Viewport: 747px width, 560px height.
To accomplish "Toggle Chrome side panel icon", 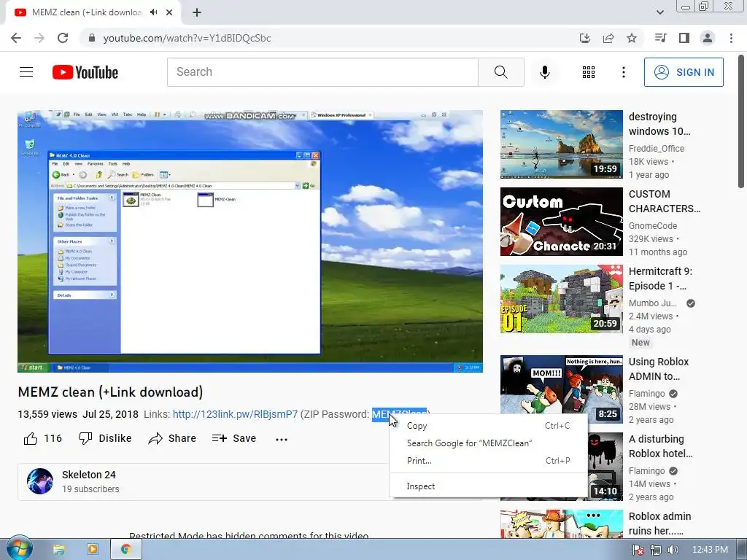I will [x=684, y=38].
